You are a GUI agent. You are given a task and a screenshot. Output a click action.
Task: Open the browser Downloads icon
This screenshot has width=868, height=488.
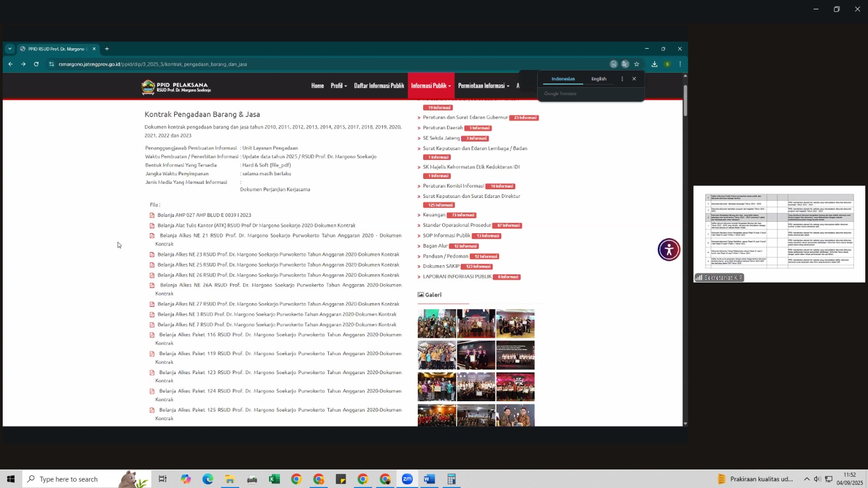[x=654, y=64]
